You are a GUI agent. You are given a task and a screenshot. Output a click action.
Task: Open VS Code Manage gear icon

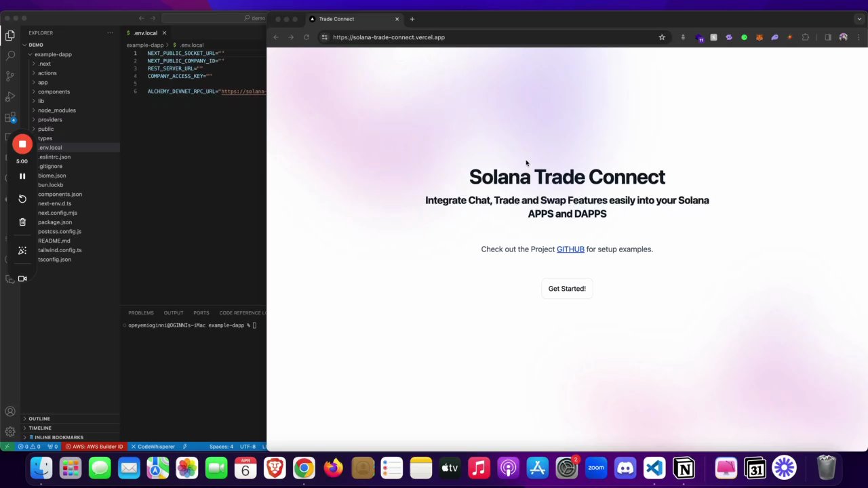10,432
